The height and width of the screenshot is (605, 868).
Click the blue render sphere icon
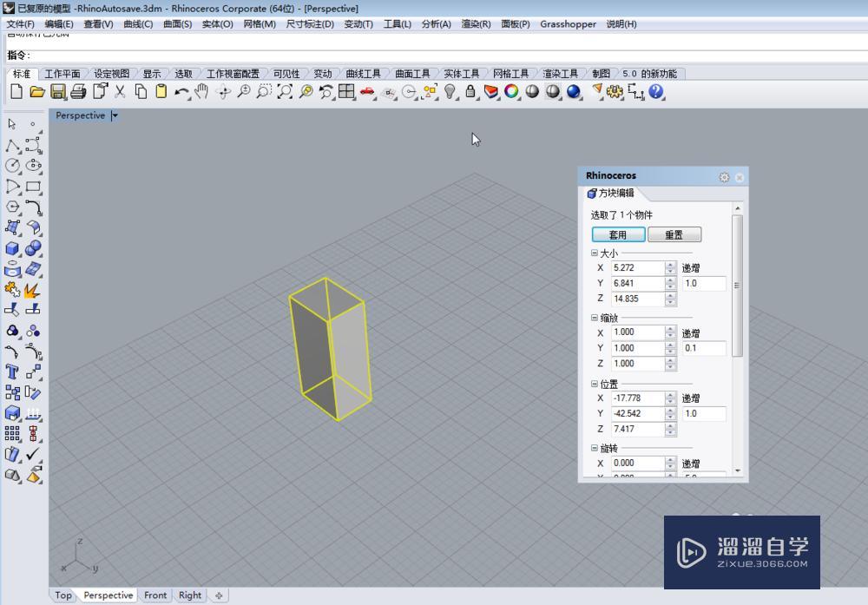point(574,91)
